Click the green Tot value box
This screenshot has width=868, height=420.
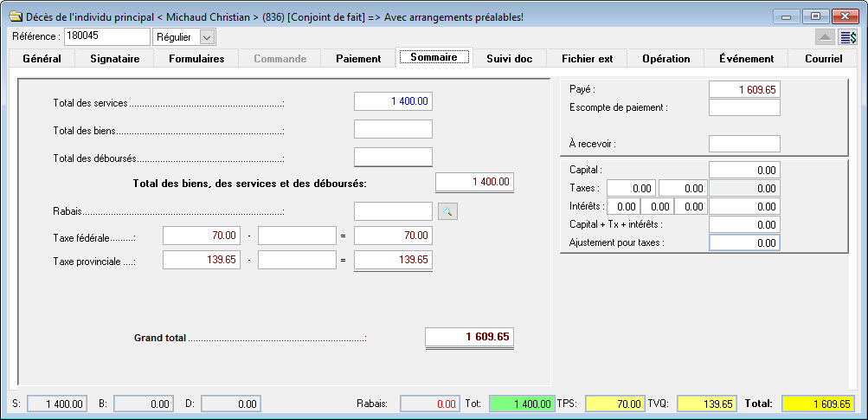click(x=522, y=404)
